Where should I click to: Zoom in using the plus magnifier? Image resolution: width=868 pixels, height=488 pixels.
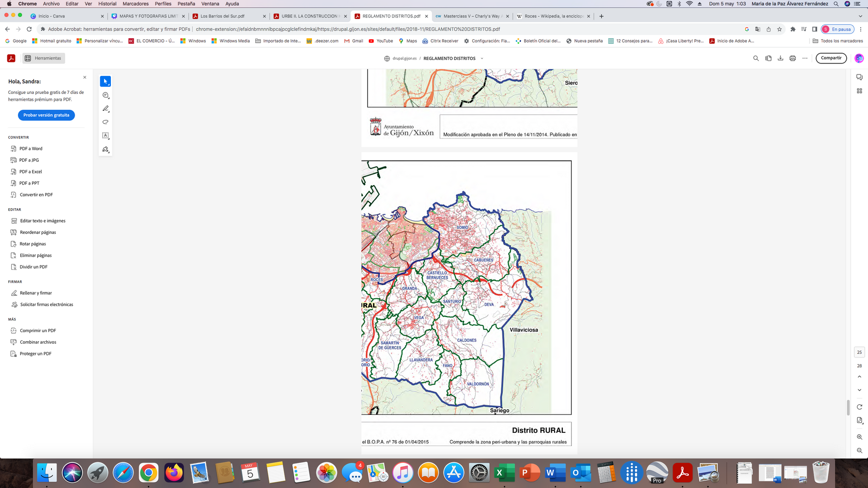pyautogui.click(x=859, y=437)
